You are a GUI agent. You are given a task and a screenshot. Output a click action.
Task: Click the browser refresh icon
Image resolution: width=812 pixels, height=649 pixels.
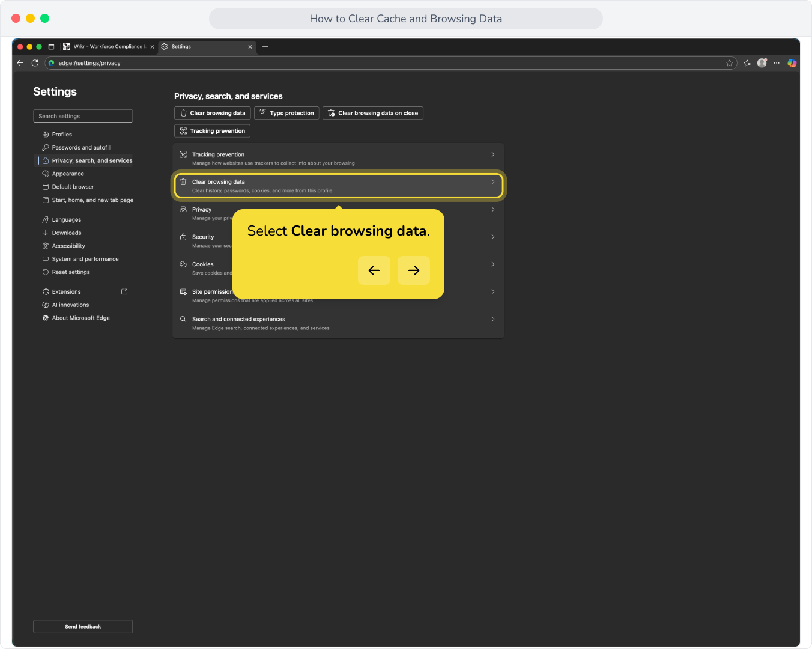pyautogui.click(x=35, y=63)
